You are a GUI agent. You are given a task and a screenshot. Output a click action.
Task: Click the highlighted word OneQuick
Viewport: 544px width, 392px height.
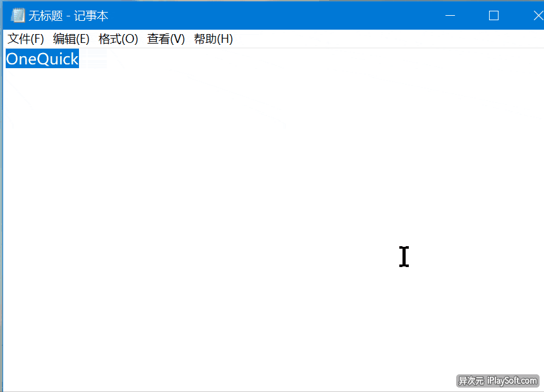tap(41, 59)
